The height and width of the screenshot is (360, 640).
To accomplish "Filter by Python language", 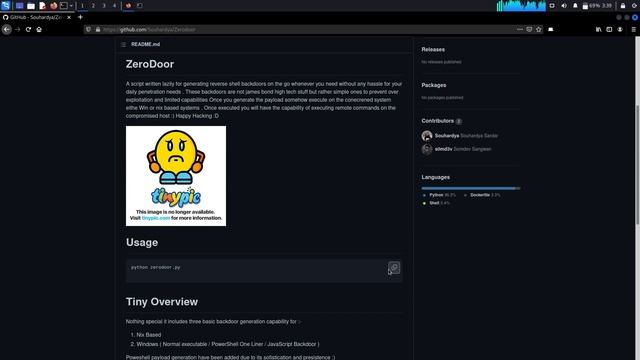I will click(439, 195).
